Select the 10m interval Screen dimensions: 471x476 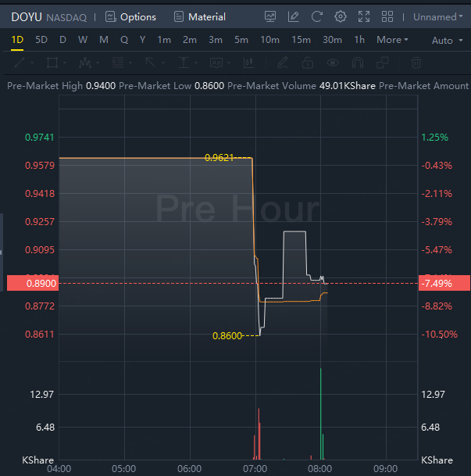coord(270,40)
